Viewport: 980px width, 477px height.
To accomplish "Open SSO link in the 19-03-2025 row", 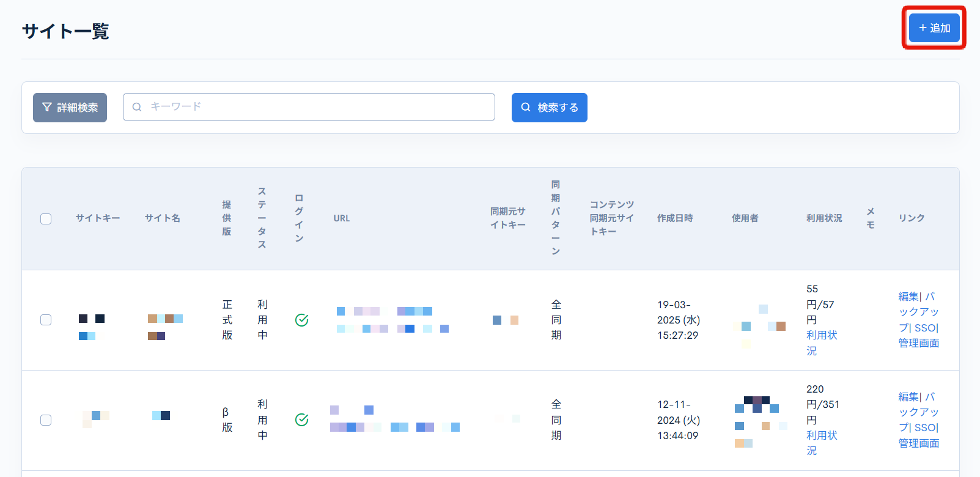I will [925, 328].
